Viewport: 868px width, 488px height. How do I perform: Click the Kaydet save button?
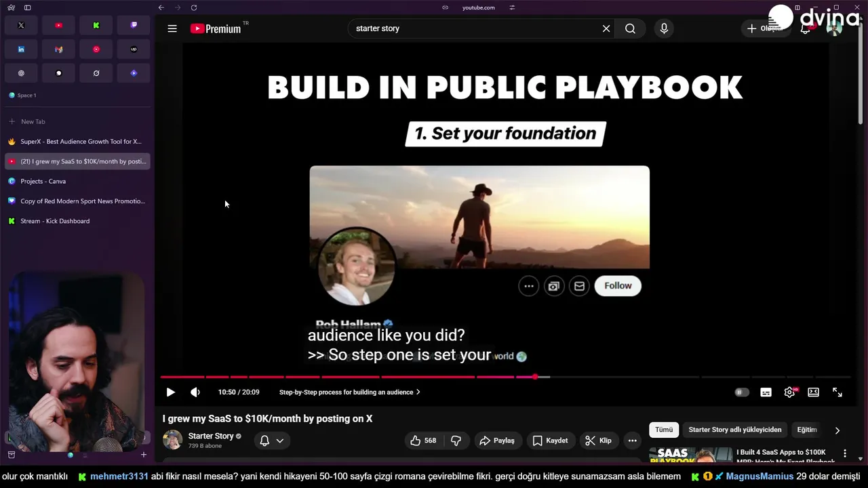[550, 441]
